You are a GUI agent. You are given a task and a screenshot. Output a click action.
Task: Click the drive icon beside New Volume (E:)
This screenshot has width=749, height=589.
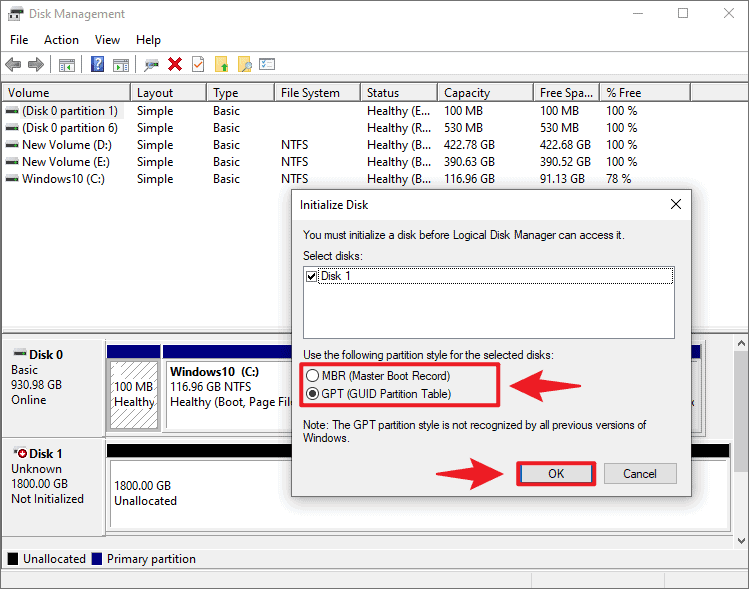click(12, 162)
